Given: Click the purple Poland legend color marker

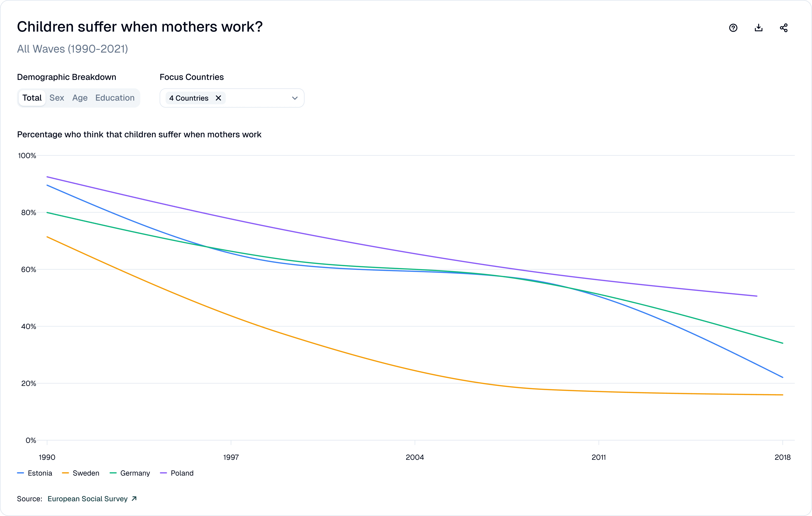Looking at the screenshot, I should click(164, 473).
